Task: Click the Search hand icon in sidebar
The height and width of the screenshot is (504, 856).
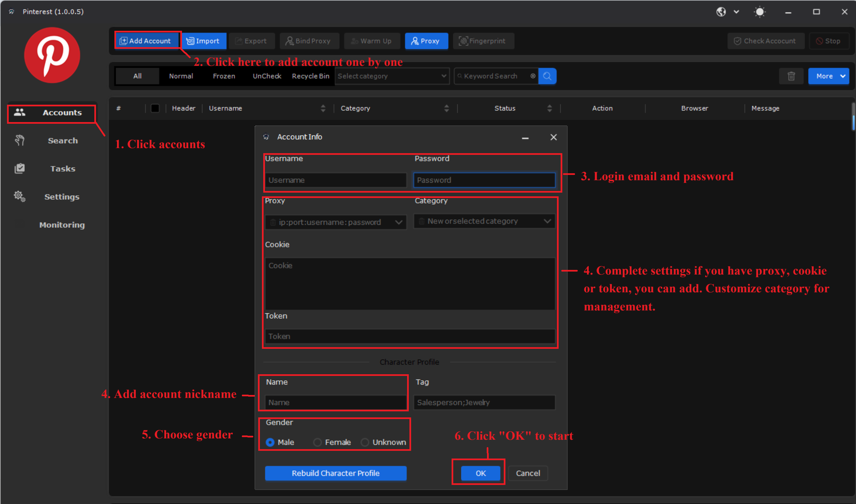Action: pos(20,140)
